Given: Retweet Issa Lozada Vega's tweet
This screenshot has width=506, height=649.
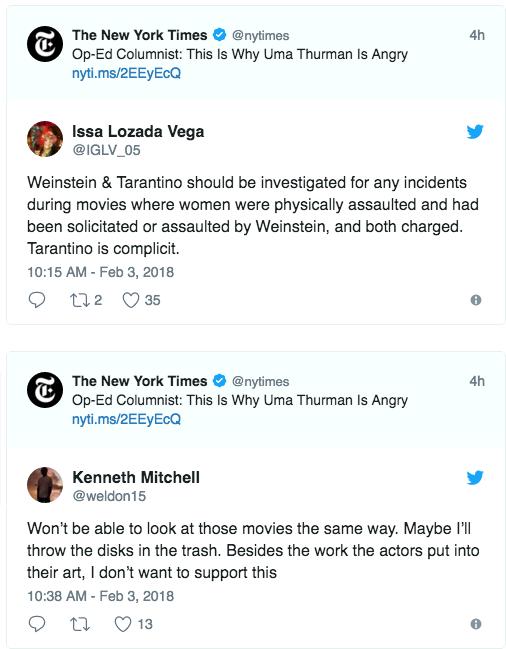Looking at the screenshot, I should [79, 300].
